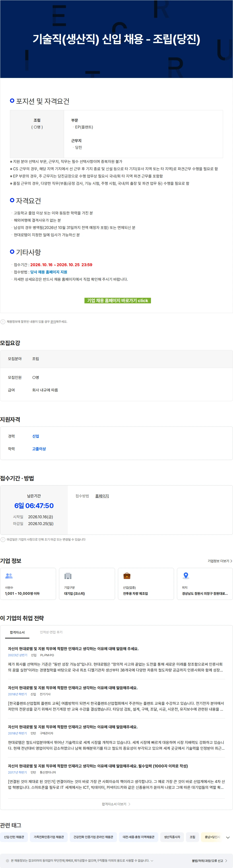The height and width of the screenshot is (868, 233).
Task: Click the remaining time countdown 6일 06:47:50
Action: click(34, 506)
